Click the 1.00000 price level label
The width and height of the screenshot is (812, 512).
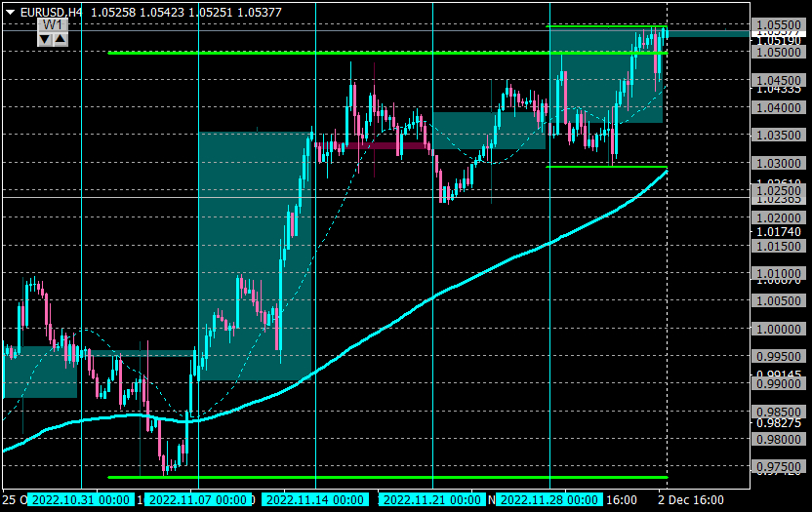point(779,329)
